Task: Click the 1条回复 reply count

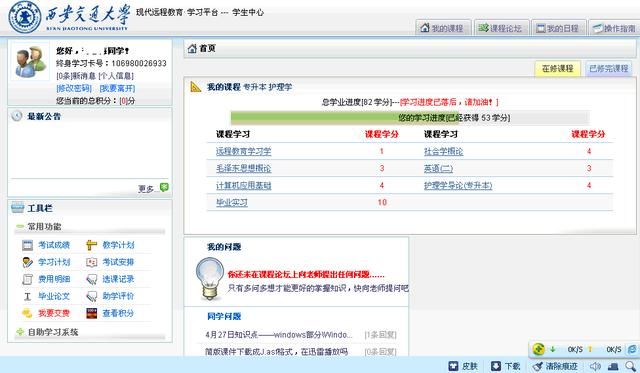Action: click(x=380, y=335)
